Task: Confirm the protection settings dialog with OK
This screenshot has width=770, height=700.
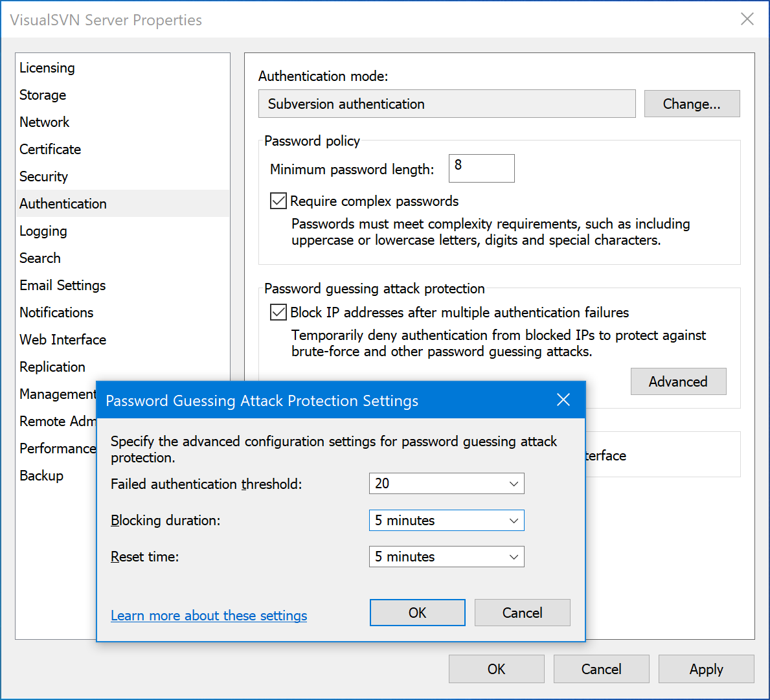Action: [x=418, y=613]
